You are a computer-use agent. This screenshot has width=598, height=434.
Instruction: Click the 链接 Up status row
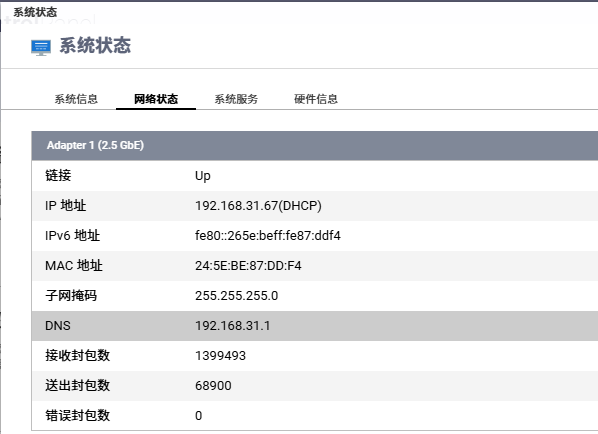coord(315,176)
